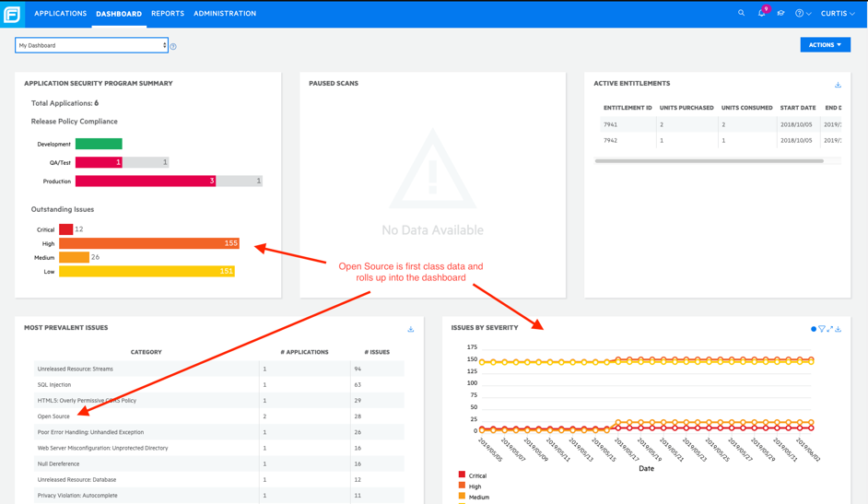Screen dimensions: 868x504
Task: Open the search icon in top bar
Action: 741,14
